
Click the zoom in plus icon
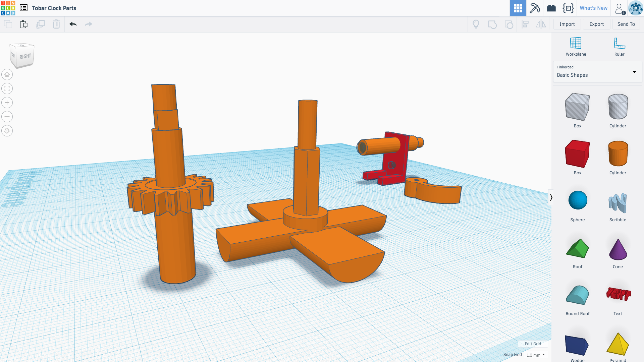pos(7,103)
